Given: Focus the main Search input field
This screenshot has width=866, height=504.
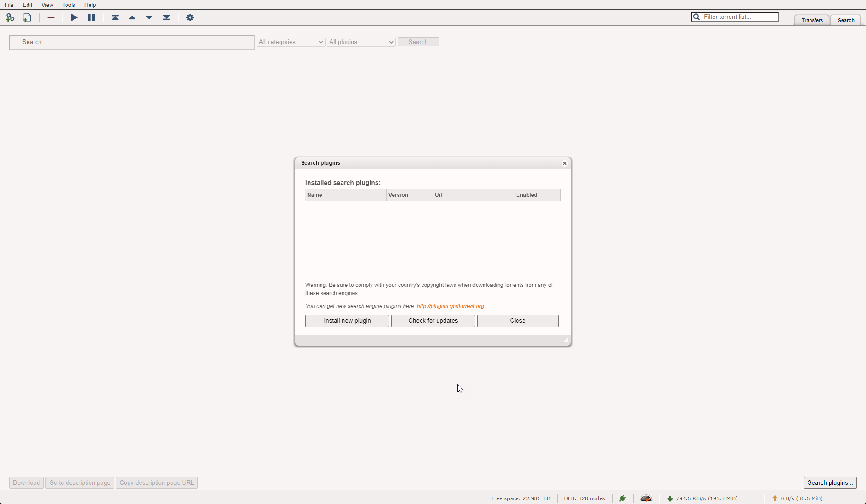Looking at the screenshot, I should 132,42.
